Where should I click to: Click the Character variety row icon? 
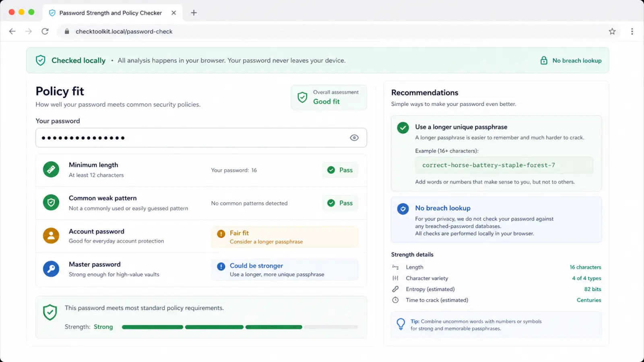(395, 278)
